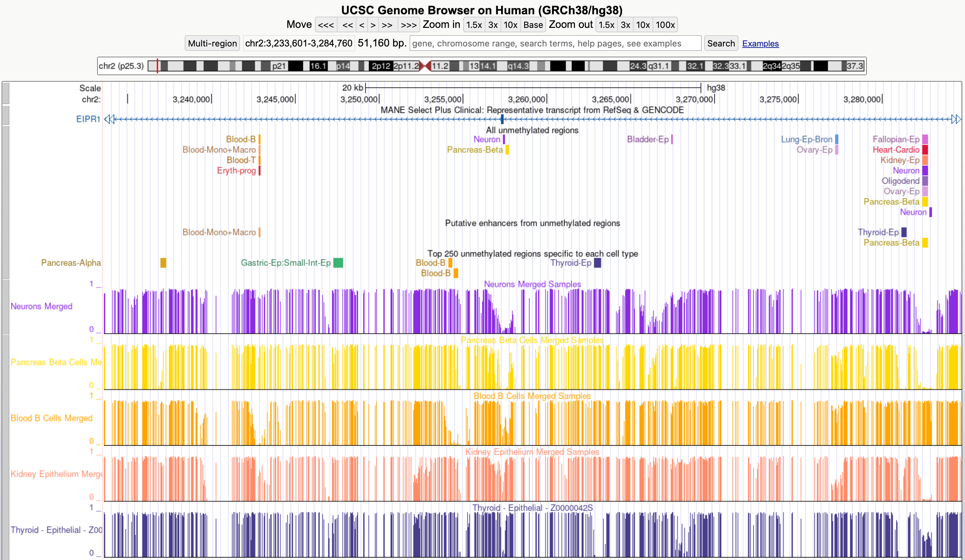Click the p21 band on the chromosome ideogram

[x=279, y=65]
